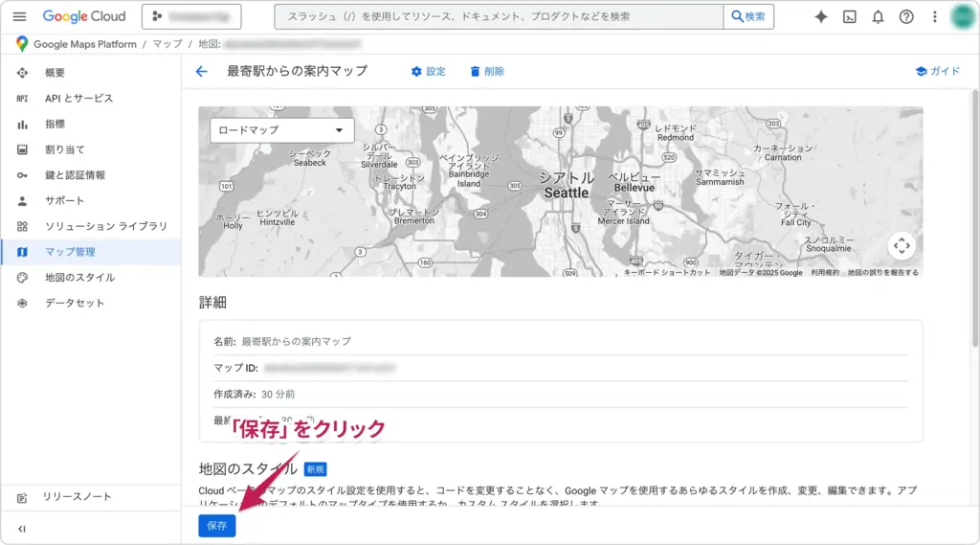Click the 割り当て quota icon
Image resolution: width=980 pixels, height=545 pixels.
(x=23, y=149)
